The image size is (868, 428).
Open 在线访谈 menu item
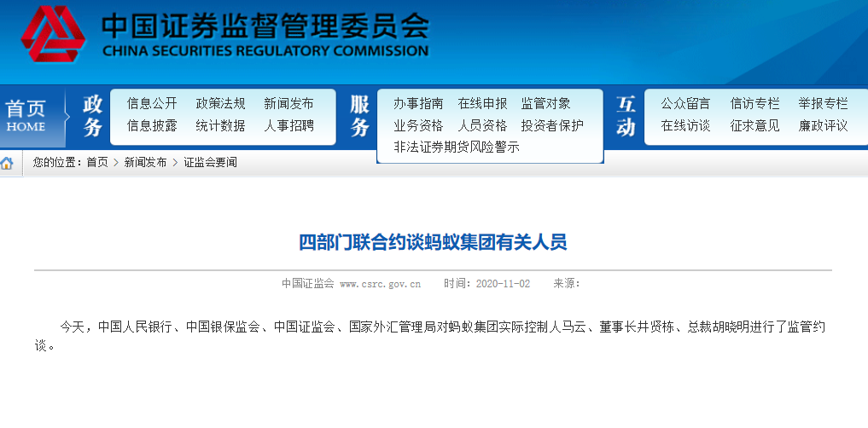[685, 125]
